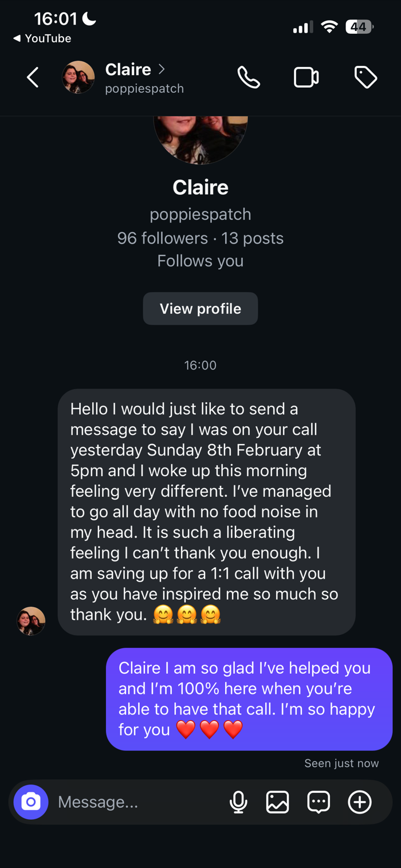The image size is (401, 868).
Task: Tap Claire's avatar in the header
Action: pos(78,77)
